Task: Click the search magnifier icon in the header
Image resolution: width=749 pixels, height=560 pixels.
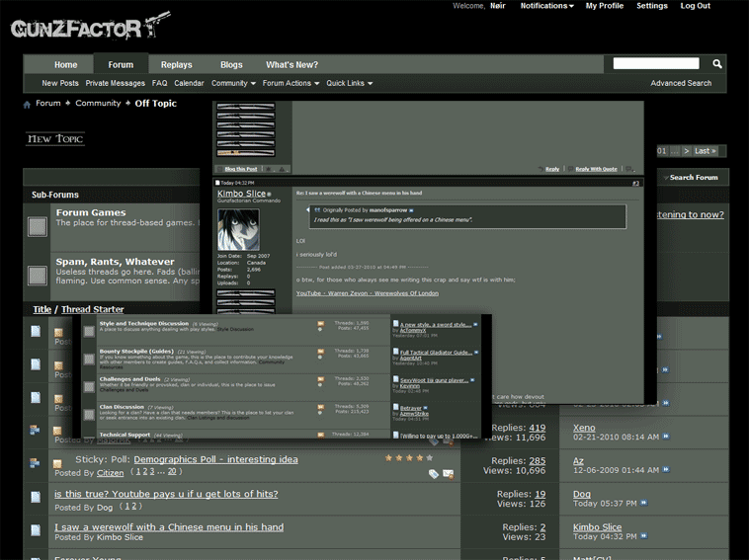Action: click(x=717, y=63)
